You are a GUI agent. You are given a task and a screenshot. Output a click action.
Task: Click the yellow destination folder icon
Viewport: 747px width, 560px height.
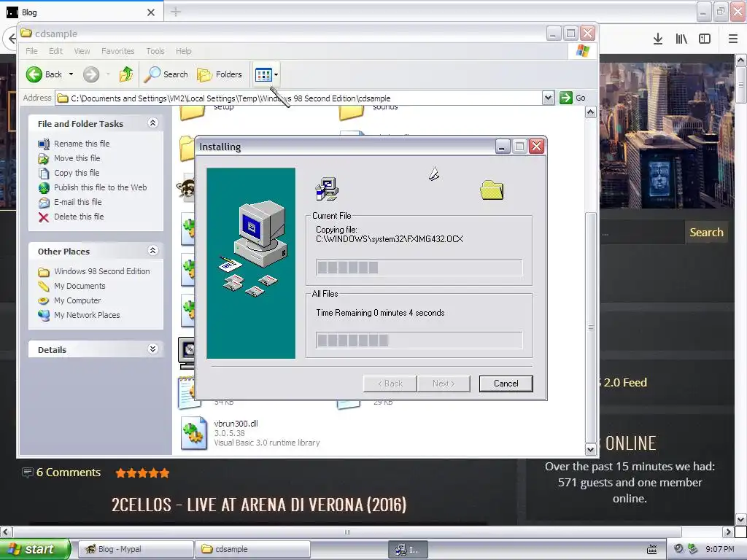492,190
